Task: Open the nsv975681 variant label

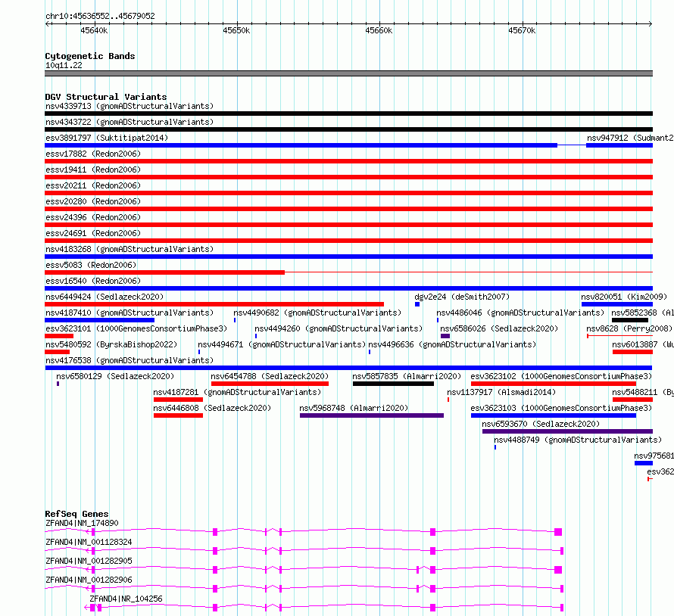Action: (x=654, y=456)
